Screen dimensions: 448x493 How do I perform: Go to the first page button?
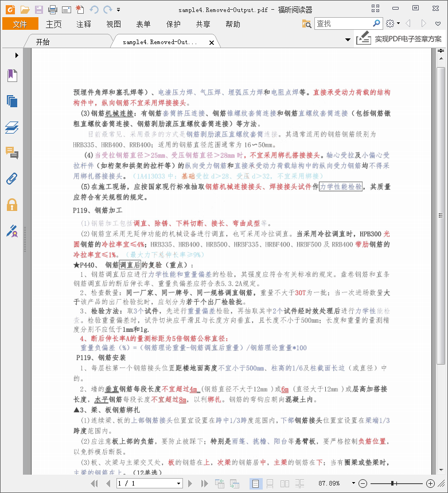pyautogui.click(x=94, y=484)
